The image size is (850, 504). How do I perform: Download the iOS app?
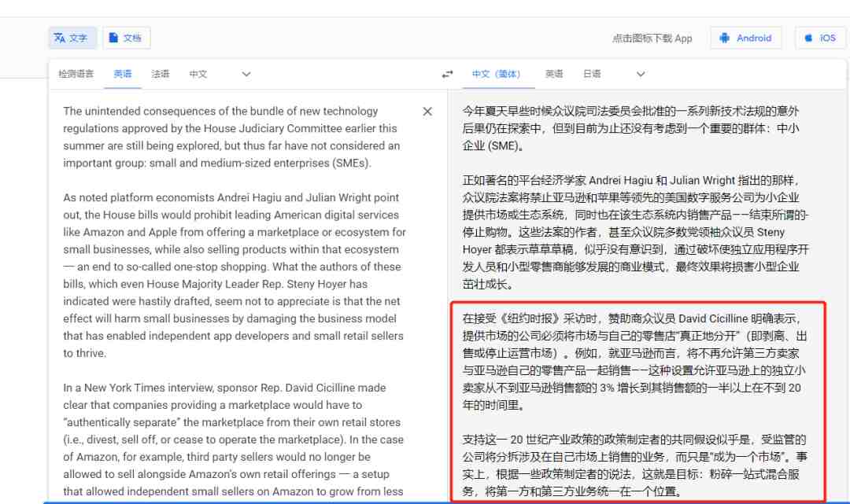click(820, 38)
